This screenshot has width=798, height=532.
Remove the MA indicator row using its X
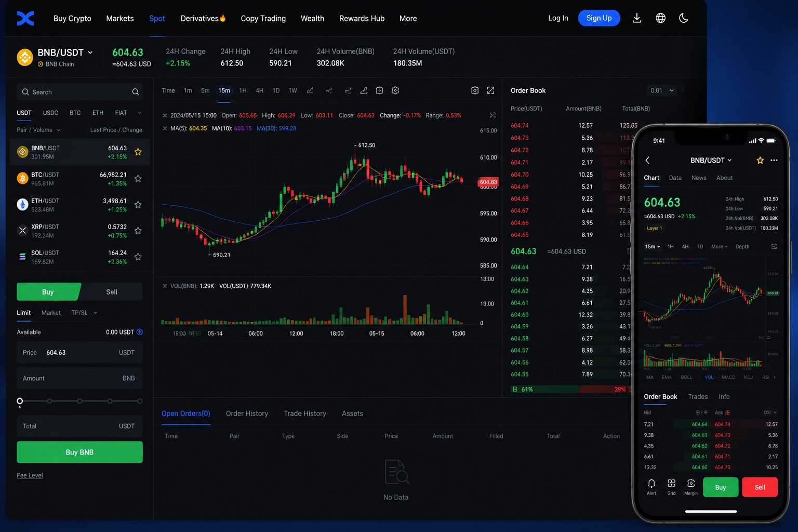point(165,128)
